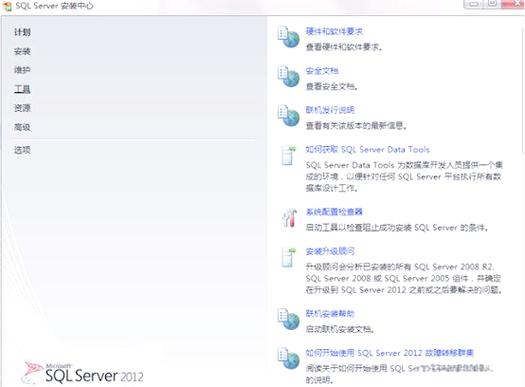Click globe document icon beside 安全文档
This screenshot has height=387, width=525.
[x=288, y=76]
